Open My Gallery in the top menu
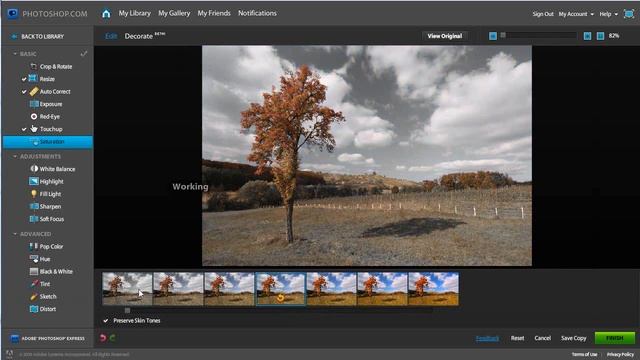The width and height of the screenshot is (640, 360). (174, 13)
